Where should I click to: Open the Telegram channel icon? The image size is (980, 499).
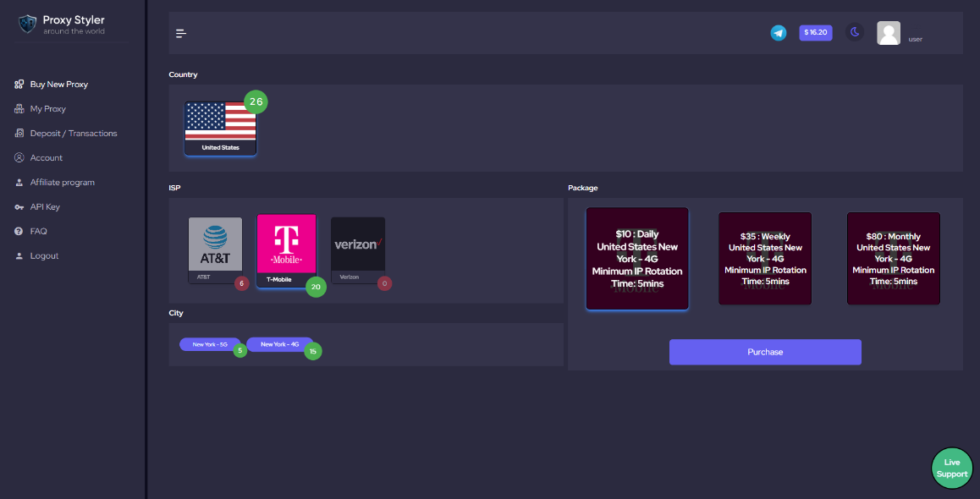click(778, 33)
